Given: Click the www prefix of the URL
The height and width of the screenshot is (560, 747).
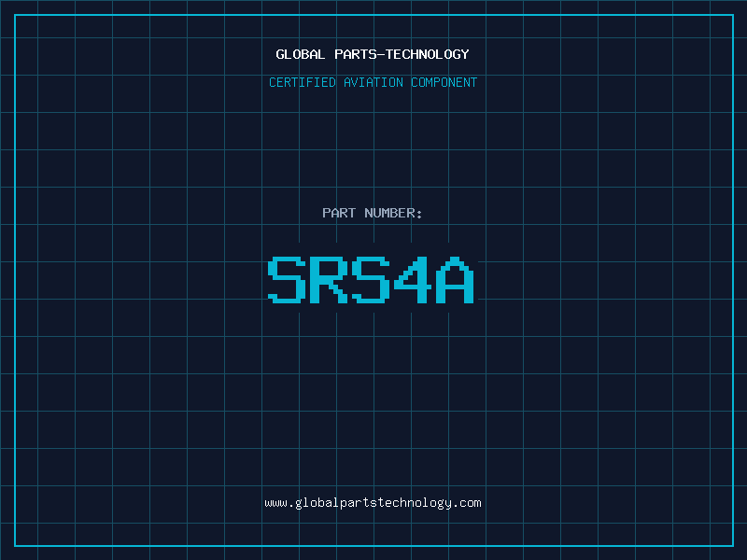Looking at the screenshot, I should [x=275, y=503].
